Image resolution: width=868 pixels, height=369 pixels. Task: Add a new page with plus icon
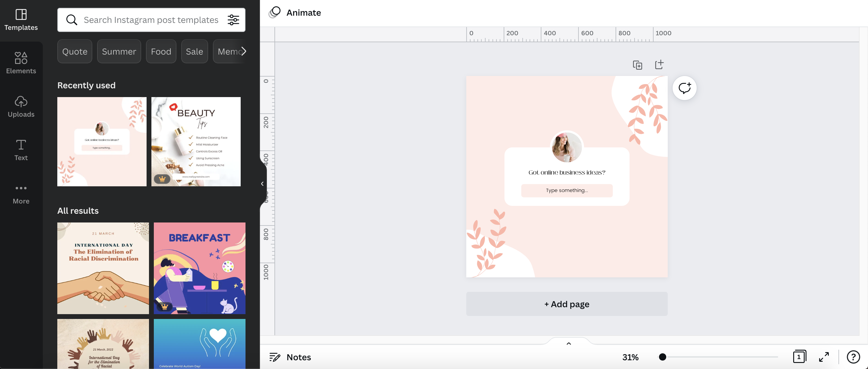[x=659, y=64]
